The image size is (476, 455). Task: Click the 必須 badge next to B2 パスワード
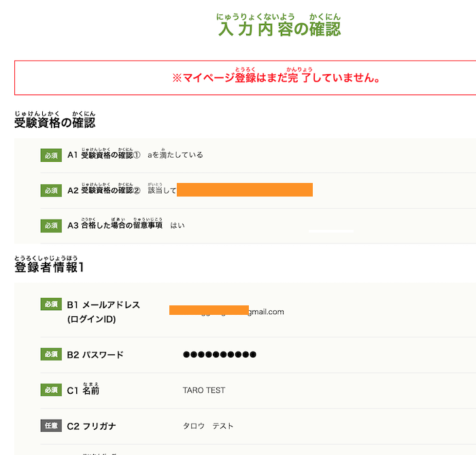pos(52,354)
